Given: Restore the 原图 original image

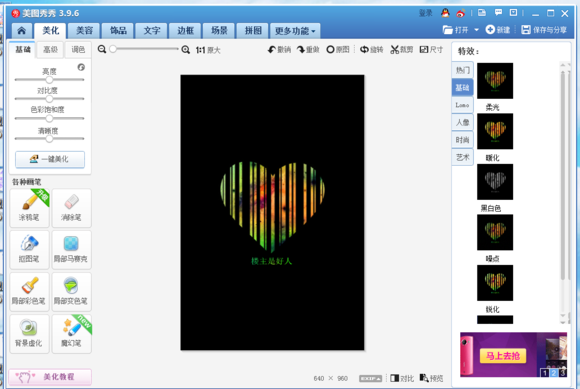Looking at the screenshot, I should coord(338,50).
